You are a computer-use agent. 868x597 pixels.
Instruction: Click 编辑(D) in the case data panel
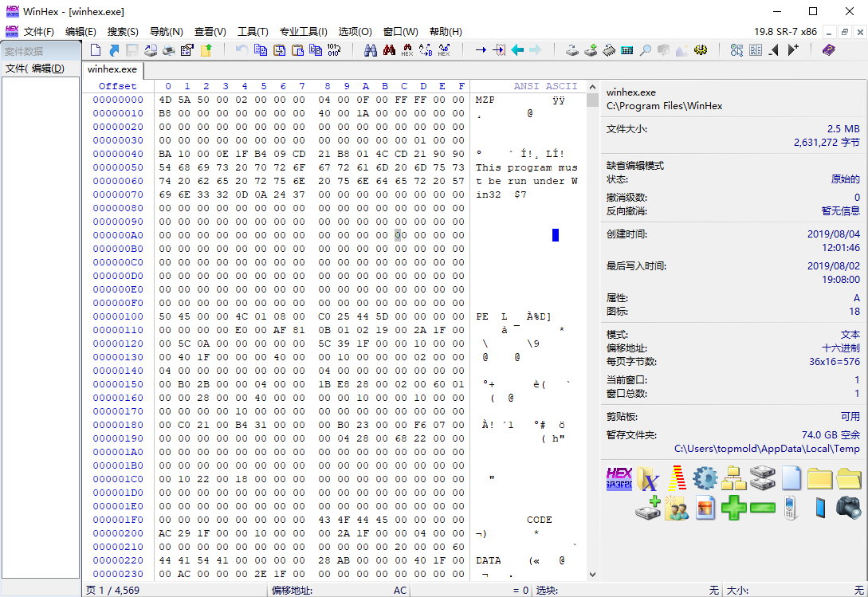click(x=48, y=69)
